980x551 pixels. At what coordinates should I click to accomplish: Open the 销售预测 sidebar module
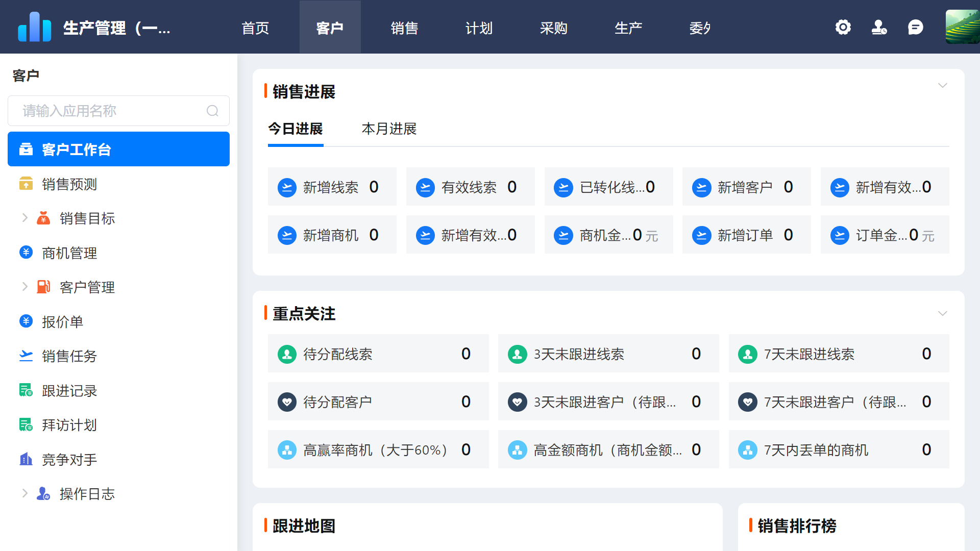70,184
